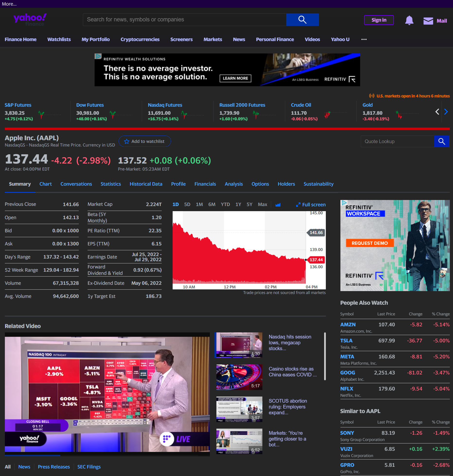Select the 1Y chart range

click(x=238, y=205)
